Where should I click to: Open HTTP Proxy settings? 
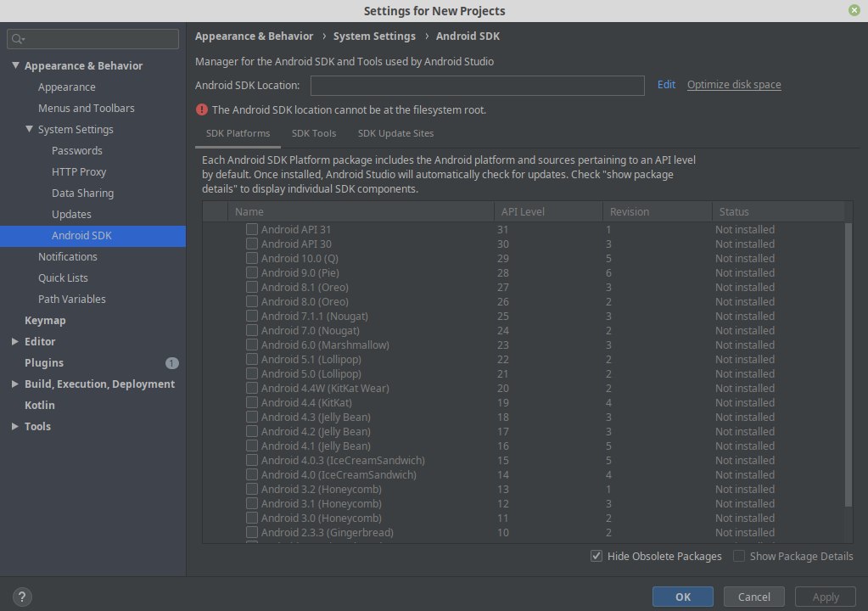[79, 171]
